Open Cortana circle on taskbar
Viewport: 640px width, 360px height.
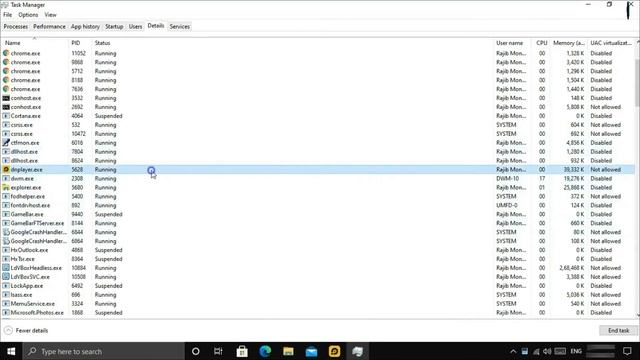(x=196, y=351)
